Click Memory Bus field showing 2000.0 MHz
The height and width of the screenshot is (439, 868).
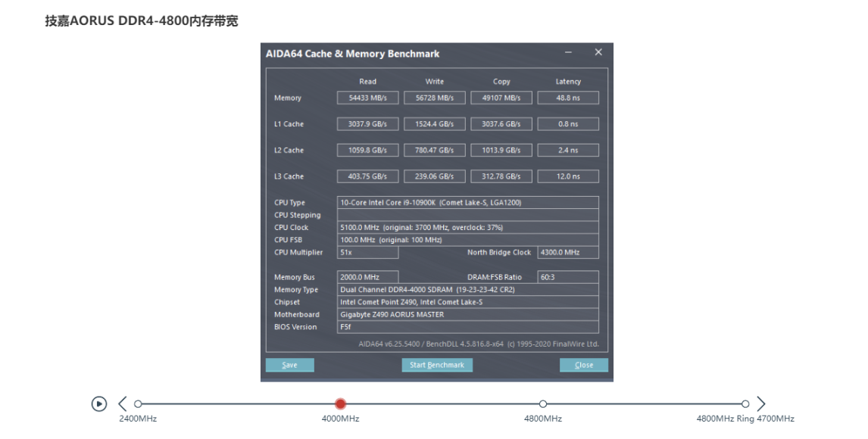tap(367, 277)
